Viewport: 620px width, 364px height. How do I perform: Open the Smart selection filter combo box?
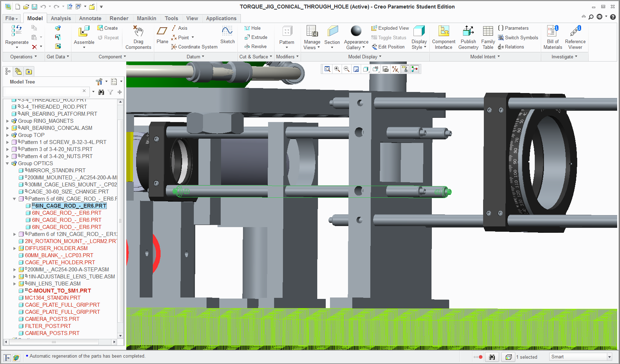580,357
